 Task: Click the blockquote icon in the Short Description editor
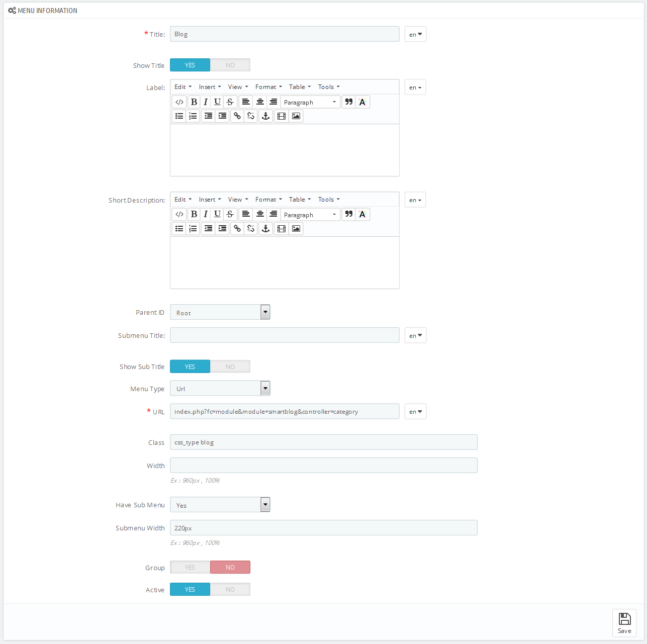[348, 215]
